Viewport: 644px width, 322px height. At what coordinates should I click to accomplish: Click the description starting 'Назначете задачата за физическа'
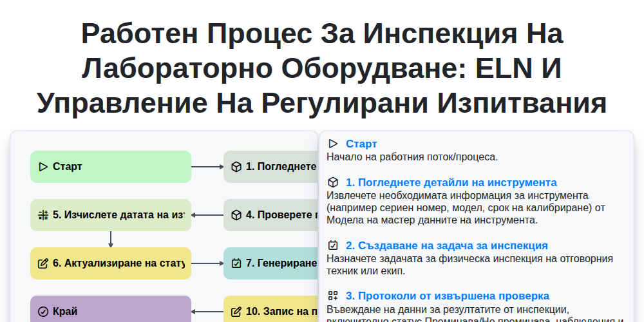[x=470, y=265]
